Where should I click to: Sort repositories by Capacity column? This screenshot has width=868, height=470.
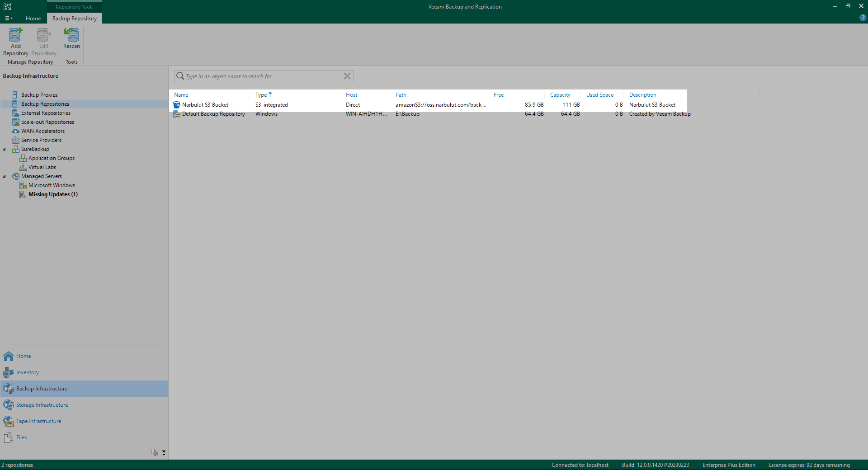(x=560, y=95)
